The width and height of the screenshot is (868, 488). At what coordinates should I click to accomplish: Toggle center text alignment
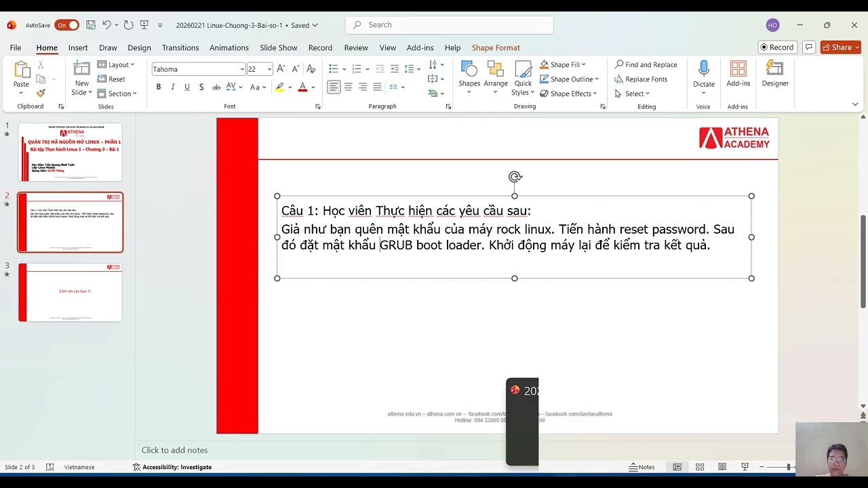(349, 87)
